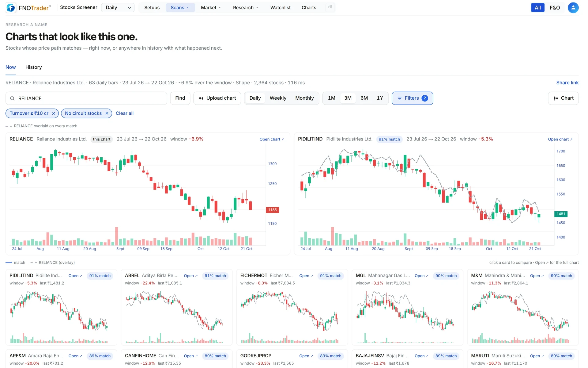Choose the 1Y window length

pyautogui.click(x=380, y=98)
